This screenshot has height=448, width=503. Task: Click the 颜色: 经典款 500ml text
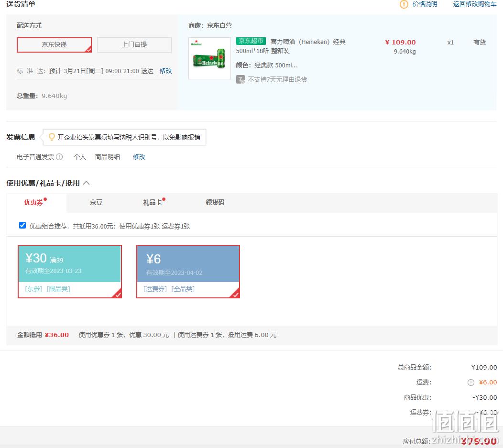click(x=267, y=65)
